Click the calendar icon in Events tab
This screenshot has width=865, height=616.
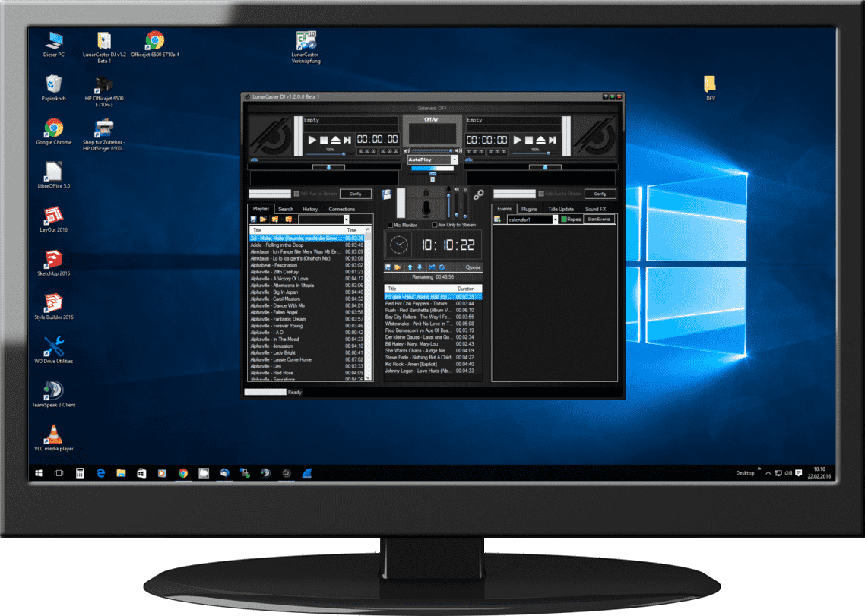(498, 220)
